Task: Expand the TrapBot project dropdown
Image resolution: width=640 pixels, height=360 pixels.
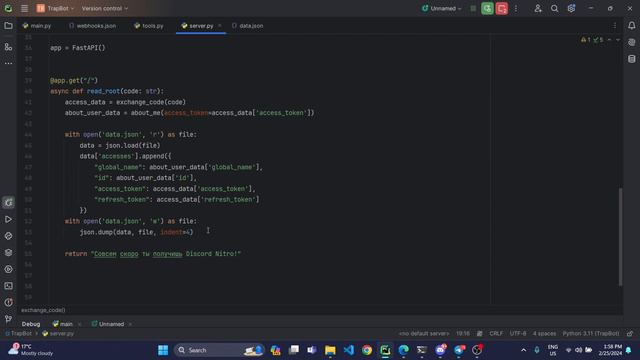Action: coord(56,8)
